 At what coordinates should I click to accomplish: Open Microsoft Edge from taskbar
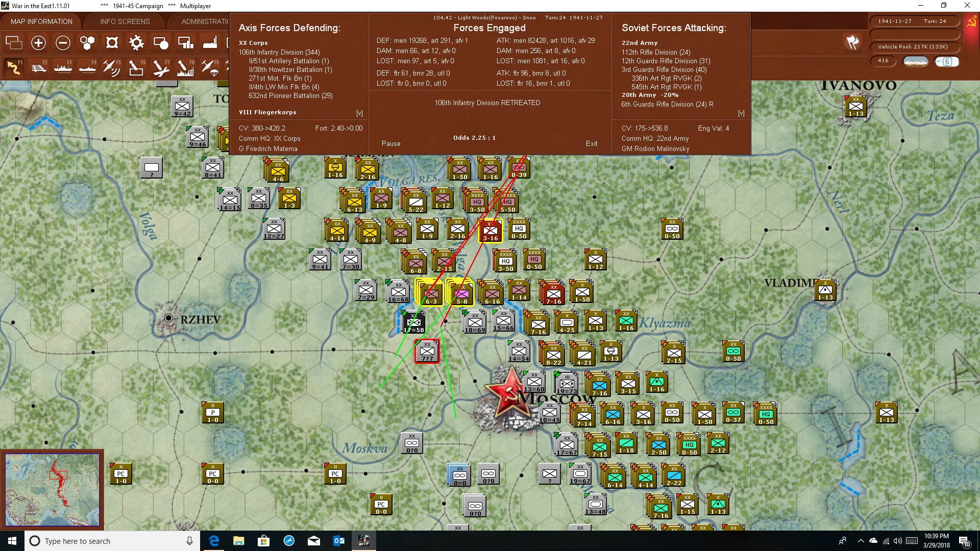pos(214,541)
